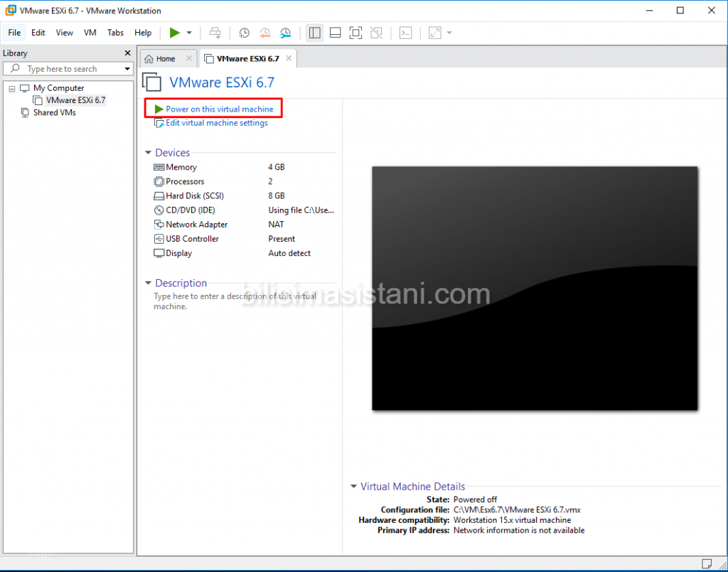Open the power options dropdown arrow
The width and height of the screenshot is (728, 572).
click(x=189, y=33)
